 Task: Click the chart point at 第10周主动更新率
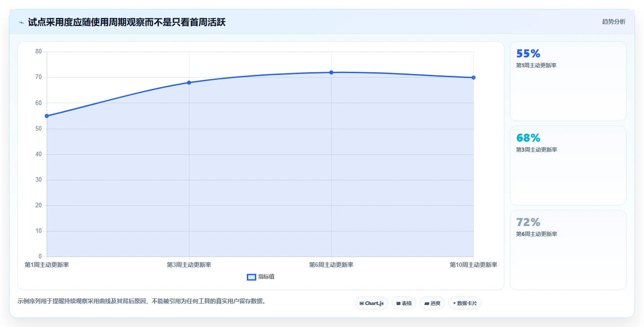[x=473, y=78]
